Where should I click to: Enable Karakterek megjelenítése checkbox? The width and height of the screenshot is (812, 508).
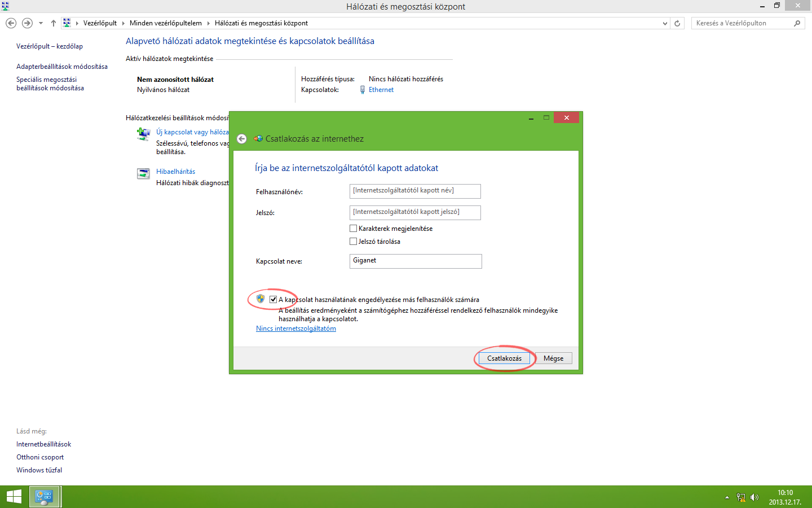click(x=353, y=228)
